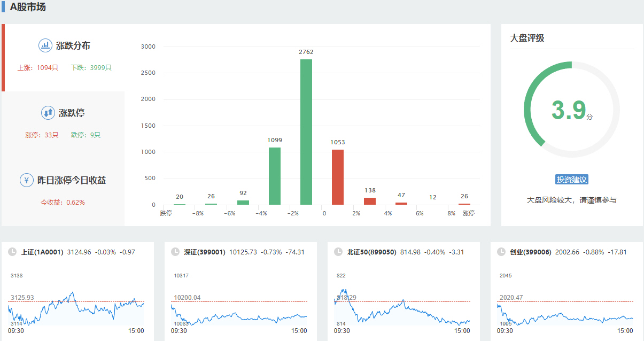Click the clock icon next to 深证
This screenshot has width=644, height=341.
[175, 252]
